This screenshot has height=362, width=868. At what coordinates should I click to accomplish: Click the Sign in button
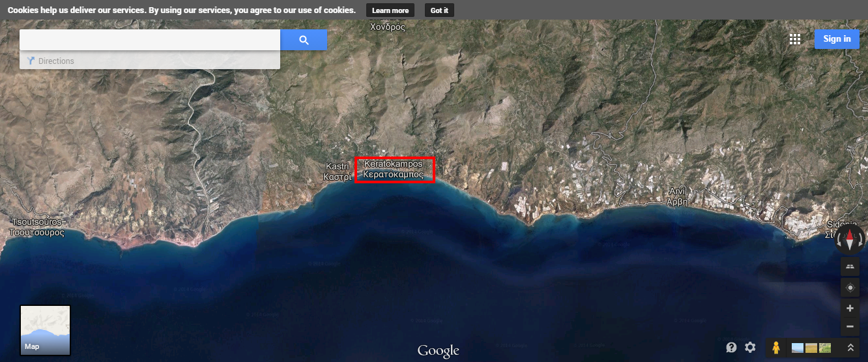837,39
